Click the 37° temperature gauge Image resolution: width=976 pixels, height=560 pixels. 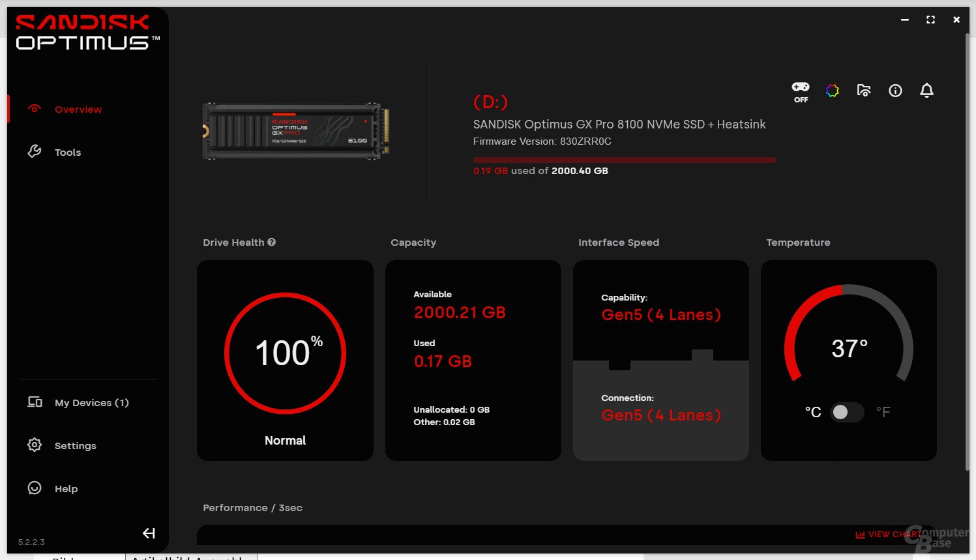click(x=849, y=333)
